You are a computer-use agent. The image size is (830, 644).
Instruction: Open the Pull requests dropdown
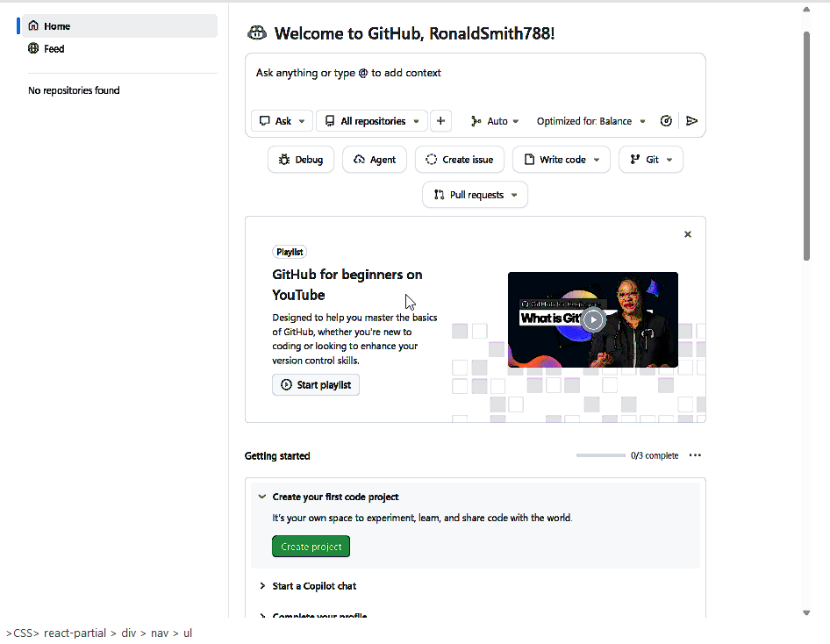(x=475, y=195)
